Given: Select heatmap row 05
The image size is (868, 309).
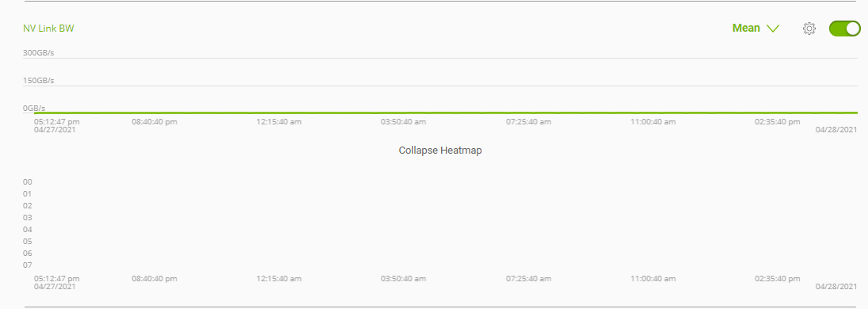Looking at the screenshot, I should [27, 242].
